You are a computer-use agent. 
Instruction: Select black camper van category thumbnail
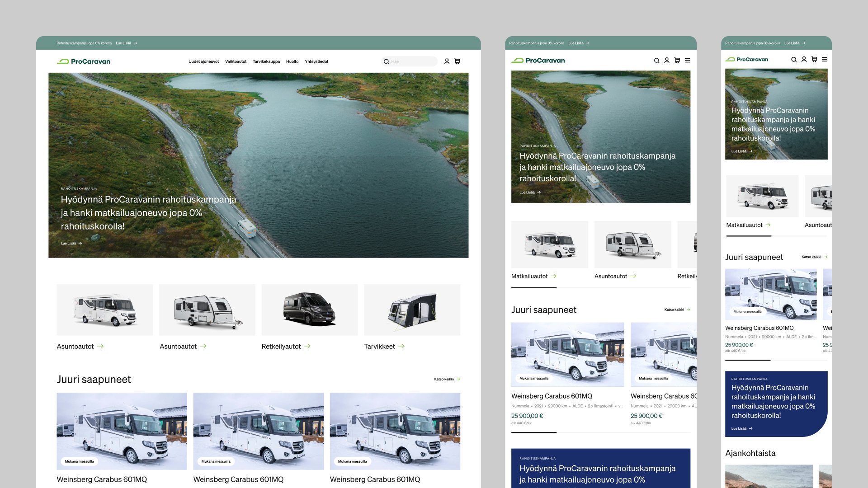[310, 310]
